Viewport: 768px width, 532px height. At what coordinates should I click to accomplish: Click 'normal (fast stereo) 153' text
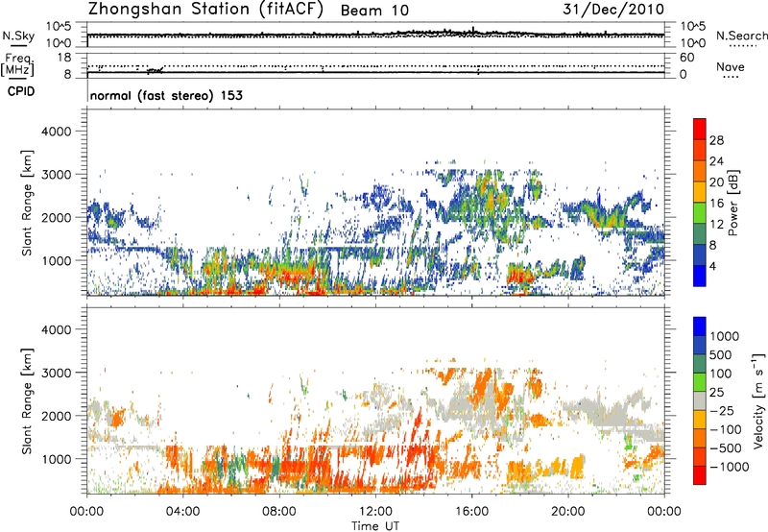coord(166,95)
